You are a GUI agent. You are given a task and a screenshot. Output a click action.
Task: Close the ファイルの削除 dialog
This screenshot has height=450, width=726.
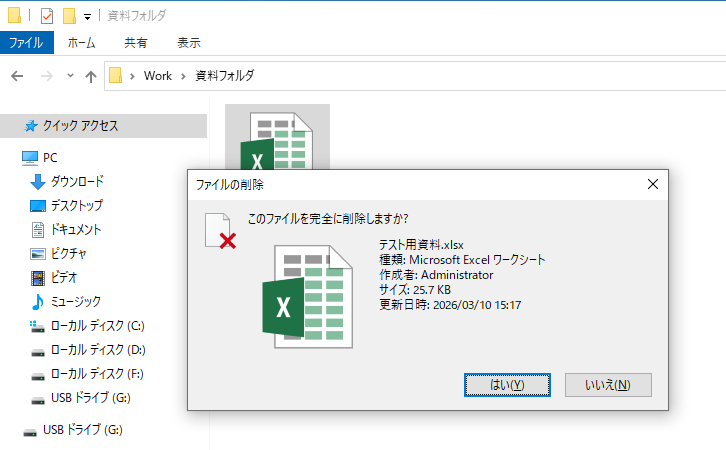point(653,184)
